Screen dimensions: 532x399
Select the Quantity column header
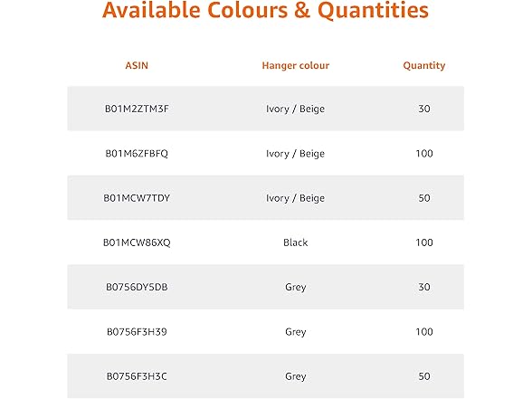coord(424,65)
